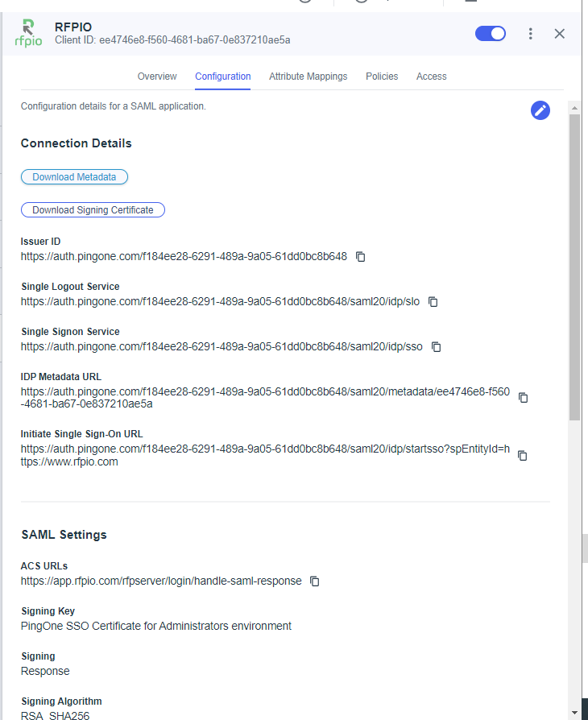
Task: Copy the Issuer ID value
Action: [361, 257]
